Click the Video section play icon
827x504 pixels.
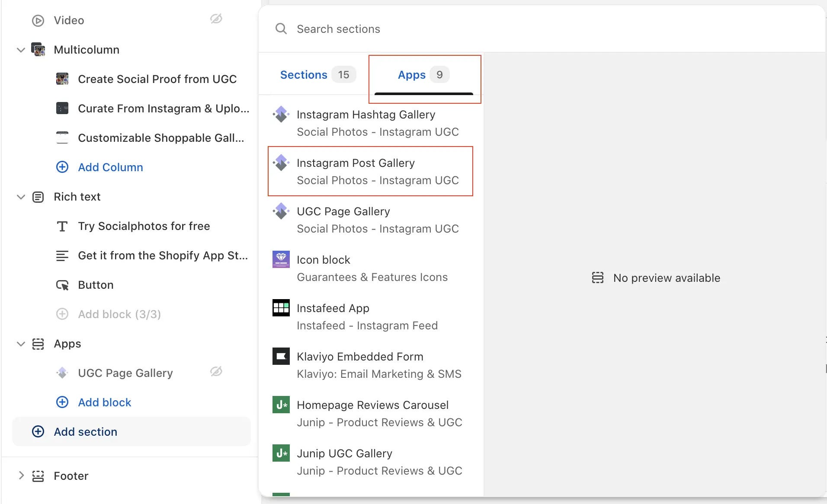(x=38, y=20)
